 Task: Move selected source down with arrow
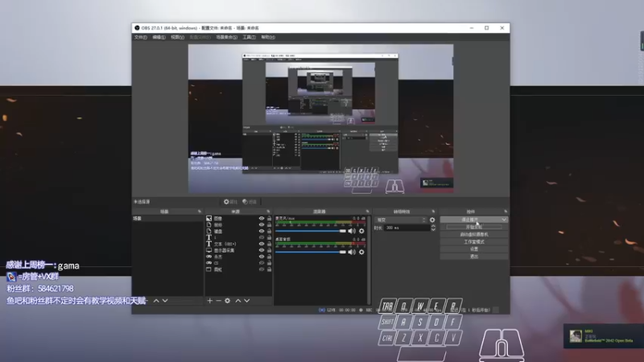pos(247,301)
